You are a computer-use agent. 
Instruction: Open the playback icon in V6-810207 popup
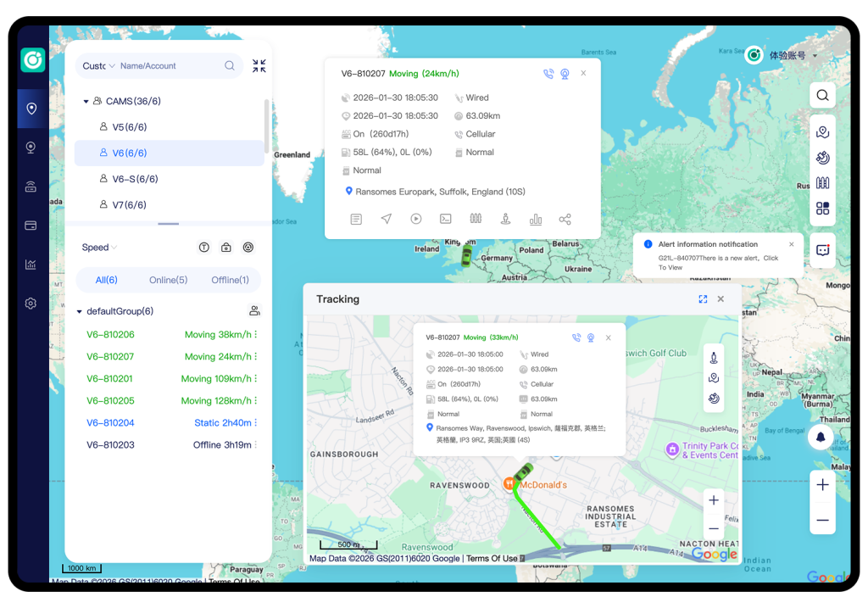(x=416, y=219)
